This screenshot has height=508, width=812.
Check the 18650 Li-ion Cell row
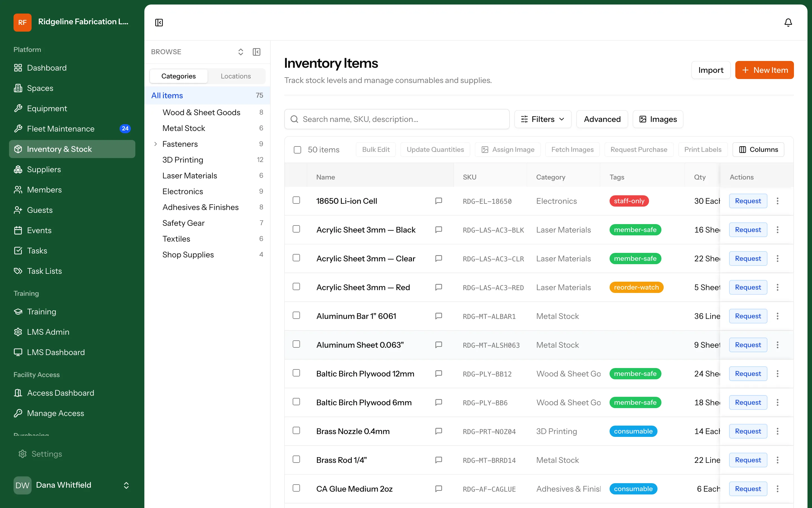coord(296,200)
